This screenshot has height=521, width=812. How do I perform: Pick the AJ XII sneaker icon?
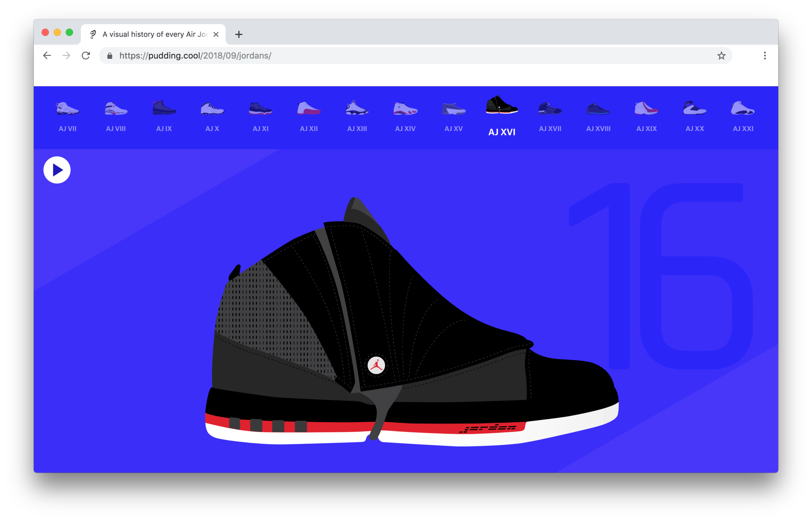pyautogui.click(x=309, y=108)
